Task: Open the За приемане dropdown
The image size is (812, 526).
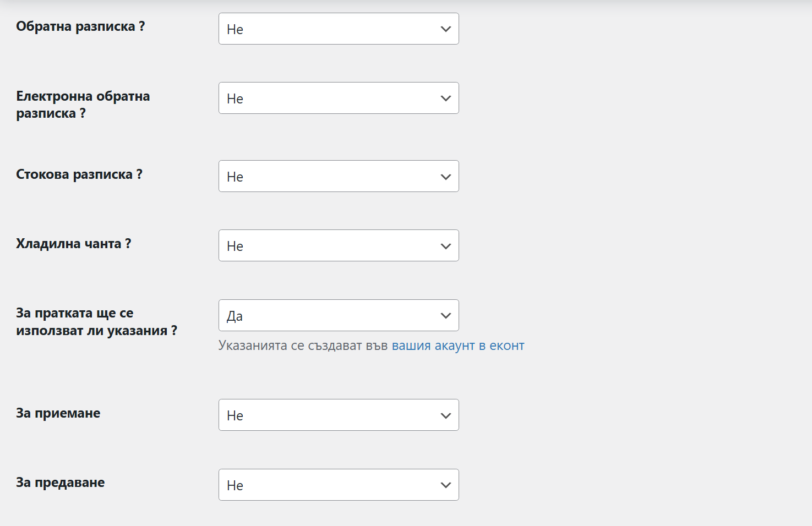Action: pyautogui.click(x=339, y=415)
